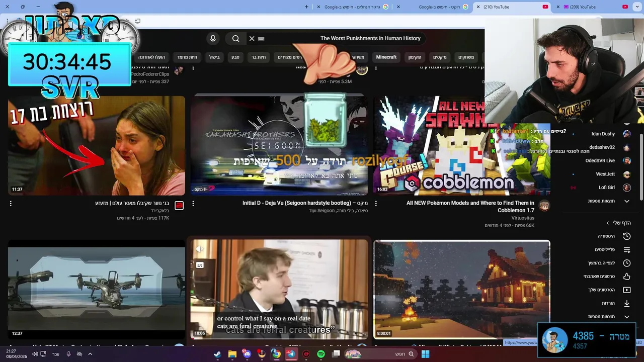This screenshot has width=644, height=362.
Task: Open a new browser tab with plus
Action: click(306, 7)
